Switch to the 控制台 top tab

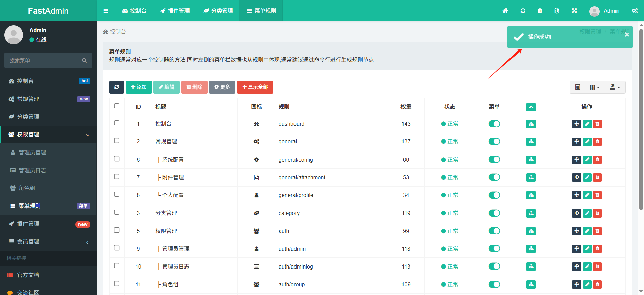pos(134,11)
